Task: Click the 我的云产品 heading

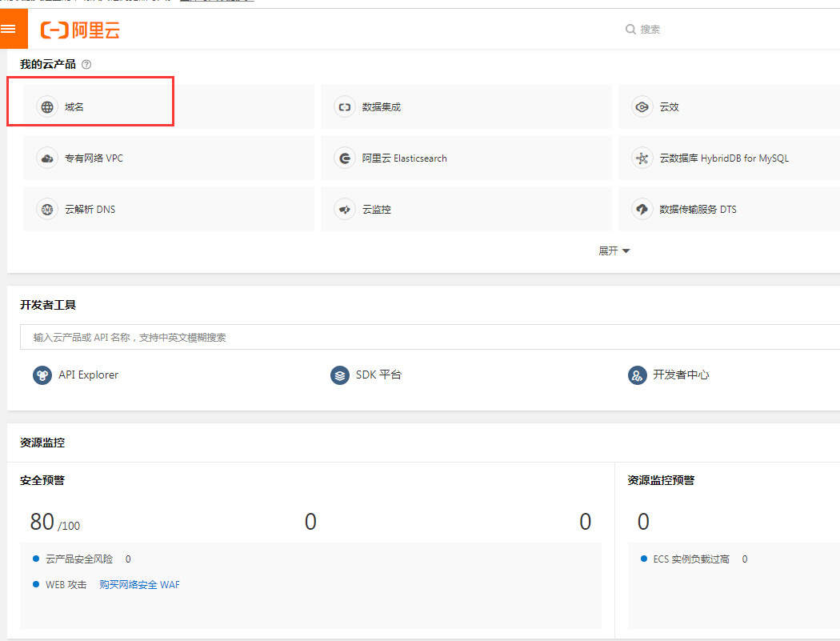Action: click(x=48, y=64)
